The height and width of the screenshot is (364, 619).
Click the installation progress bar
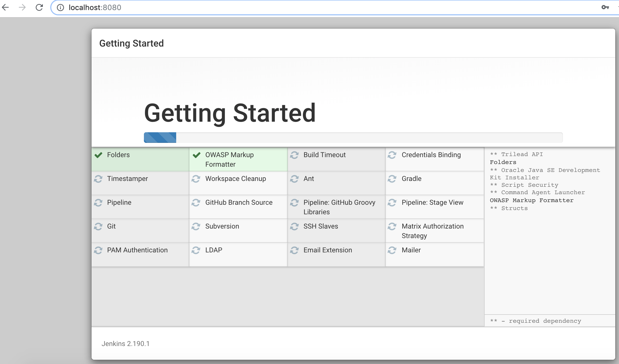tap(353, 138)
